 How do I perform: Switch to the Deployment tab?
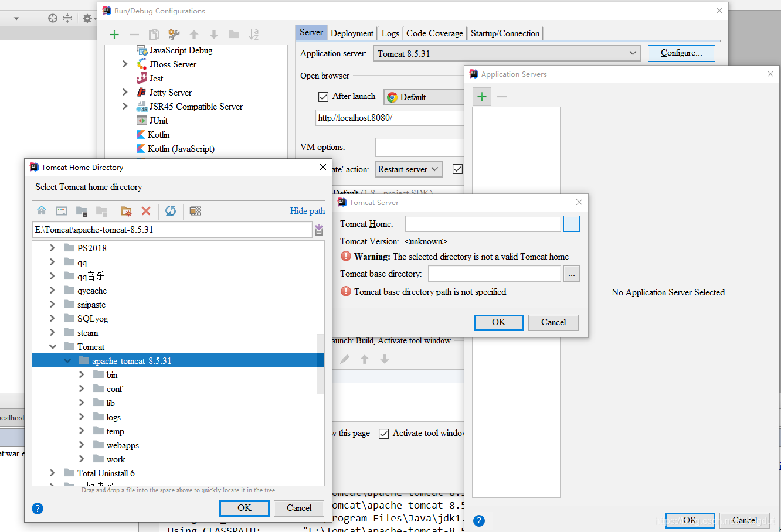coord(352,33)
